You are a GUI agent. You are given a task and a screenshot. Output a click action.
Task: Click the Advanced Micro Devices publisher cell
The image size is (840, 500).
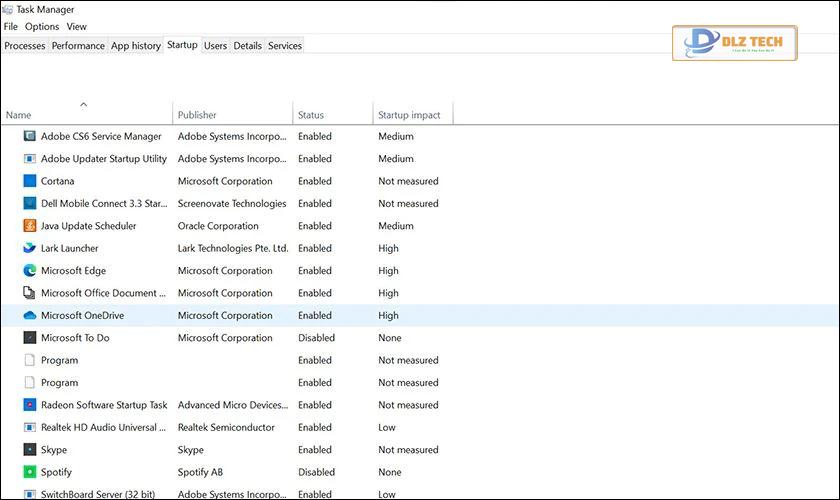click(x=233, y=405)
